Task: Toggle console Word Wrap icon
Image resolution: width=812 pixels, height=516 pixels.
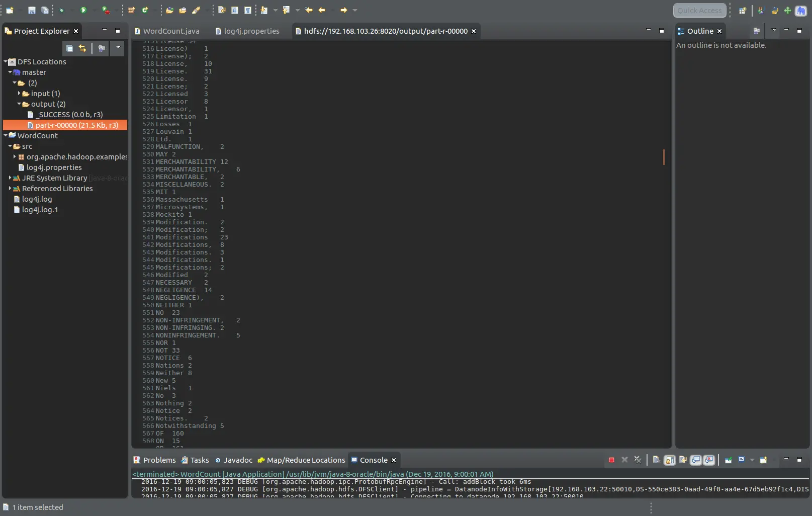Action: click(683, 460)
